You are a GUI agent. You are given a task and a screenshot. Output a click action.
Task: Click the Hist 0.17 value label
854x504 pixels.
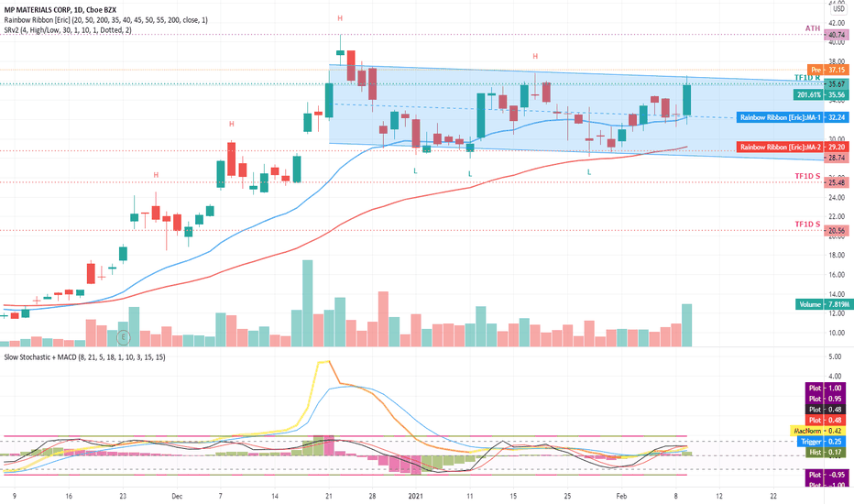click(x=825, y=453)
